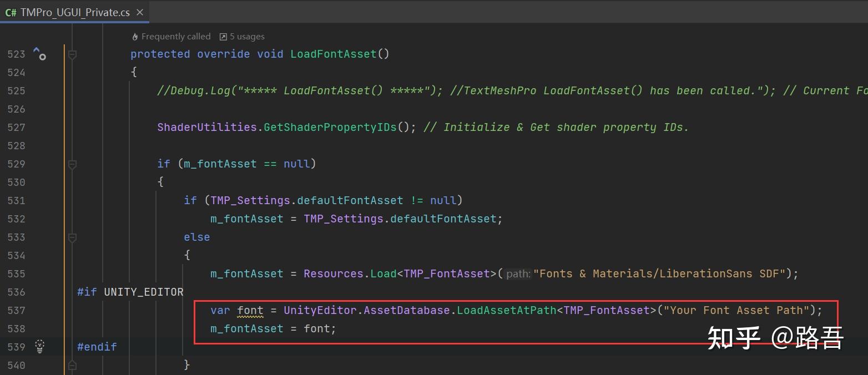Click the 'Frequently called' hint text
Screen dimensions: 868x375
[176, 36]
